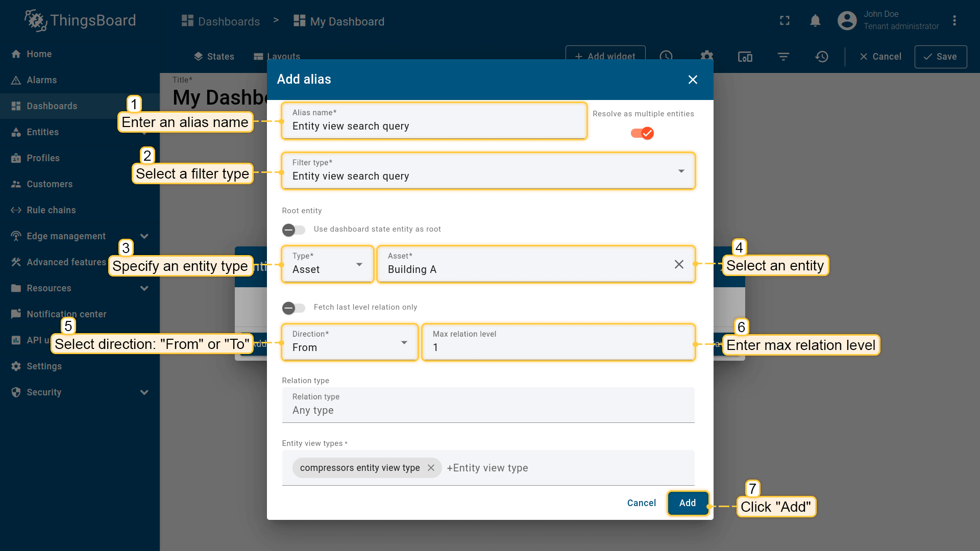
Task: Open Customers in sidebar menu
Action: (50, 184)
